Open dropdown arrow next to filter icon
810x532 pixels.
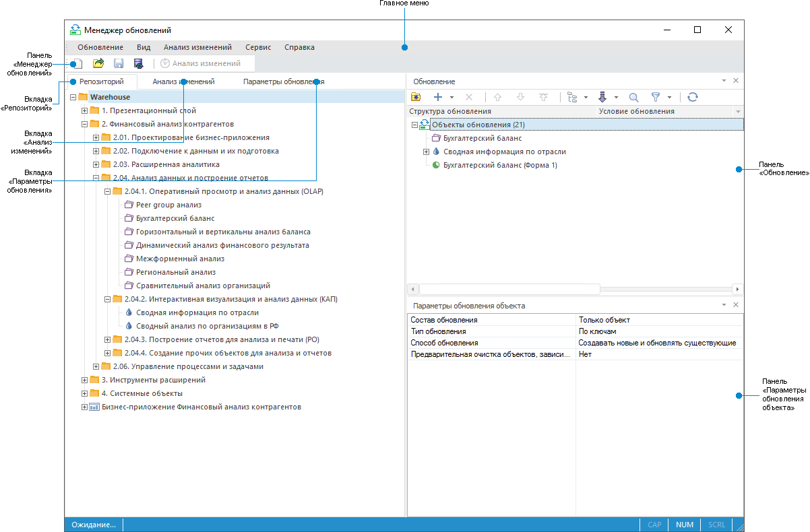669,98
